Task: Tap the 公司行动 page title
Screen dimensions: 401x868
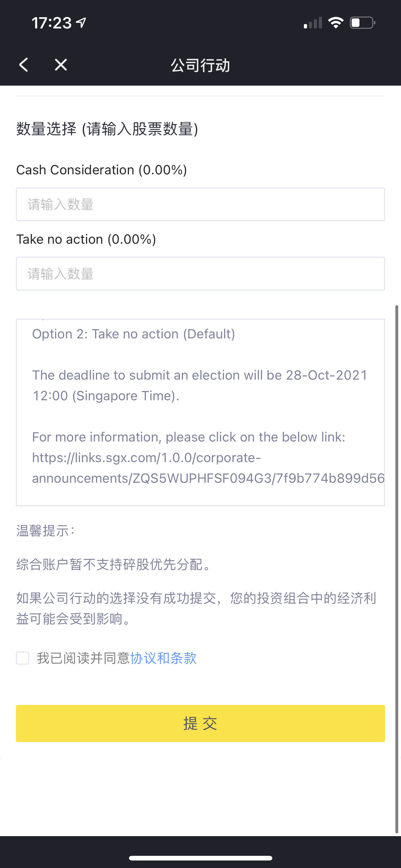Action: pyautogui.click(x=200, y=65)
